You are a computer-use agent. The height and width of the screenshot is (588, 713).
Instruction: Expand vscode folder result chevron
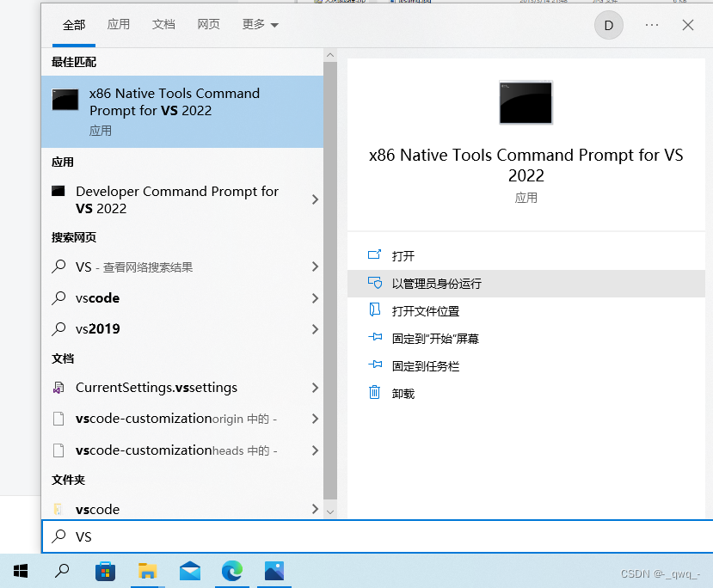[315, 509]
